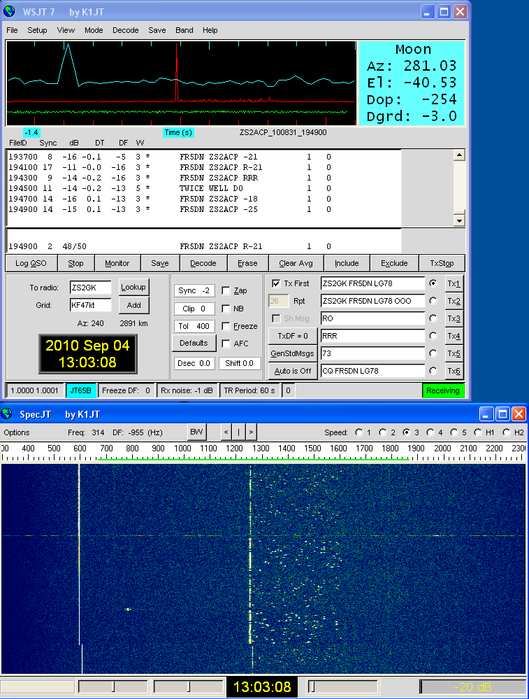
Task: Toggle the Zap checkbox
Action: [x=226, y=291]
